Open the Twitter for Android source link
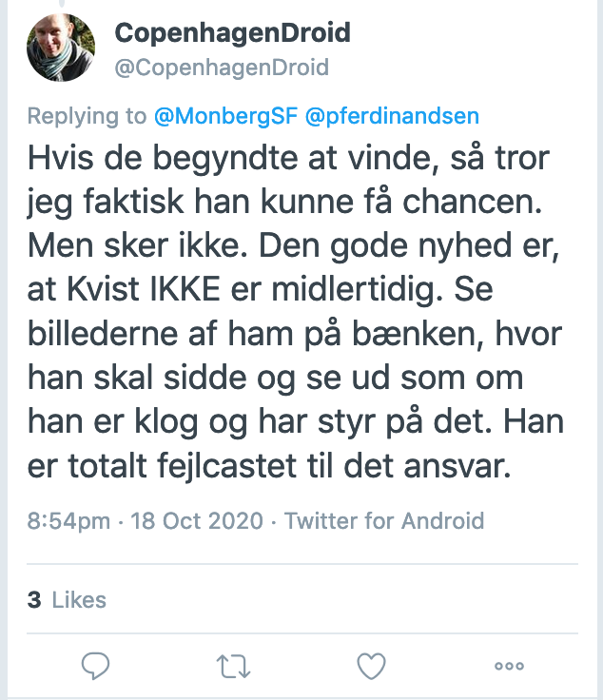This screenshot has width=603, height=700. point(384,521)
